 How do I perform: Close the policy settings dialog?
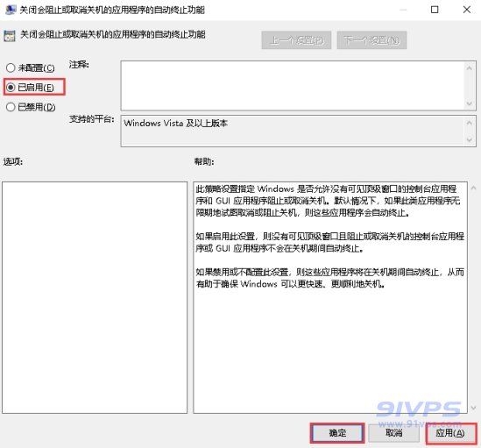pos(467,10)
